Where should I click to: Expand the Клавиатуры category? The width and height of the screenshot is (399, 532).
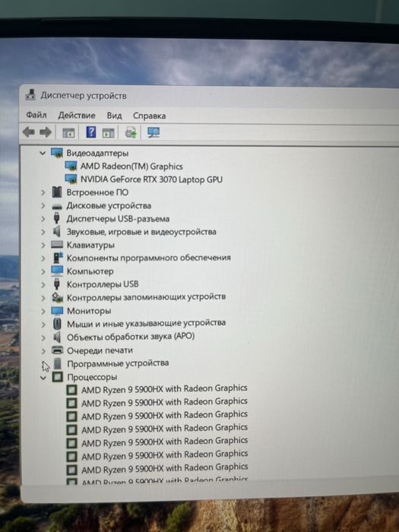[43, 245]
